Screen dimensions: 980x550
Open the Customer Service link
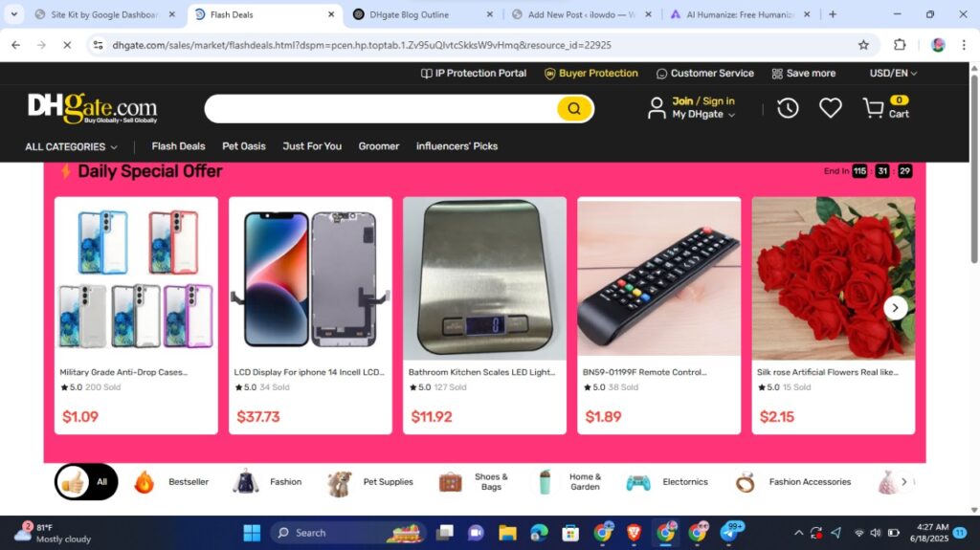[705, 73]
